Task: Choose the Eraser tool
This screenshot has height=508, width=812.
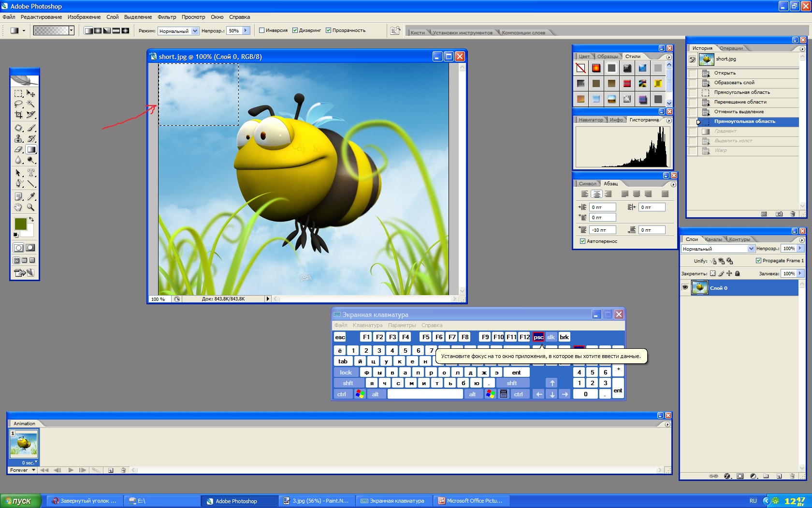Action: [18, 149]
